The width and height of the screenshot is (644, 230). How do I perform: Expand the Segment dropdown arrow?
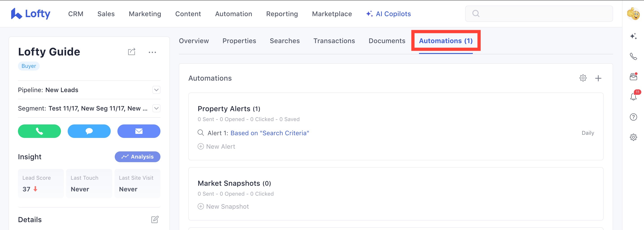(x=156, y=108)
